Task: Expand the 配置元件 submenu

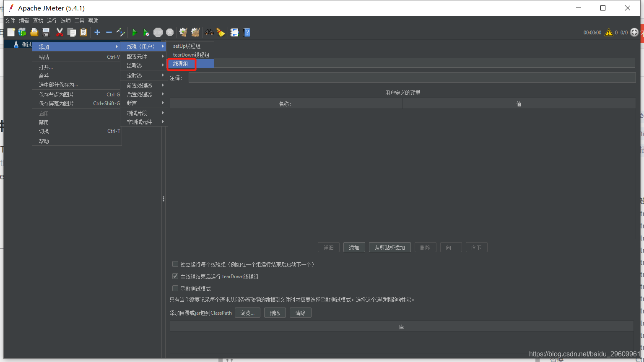Action: 138,56
